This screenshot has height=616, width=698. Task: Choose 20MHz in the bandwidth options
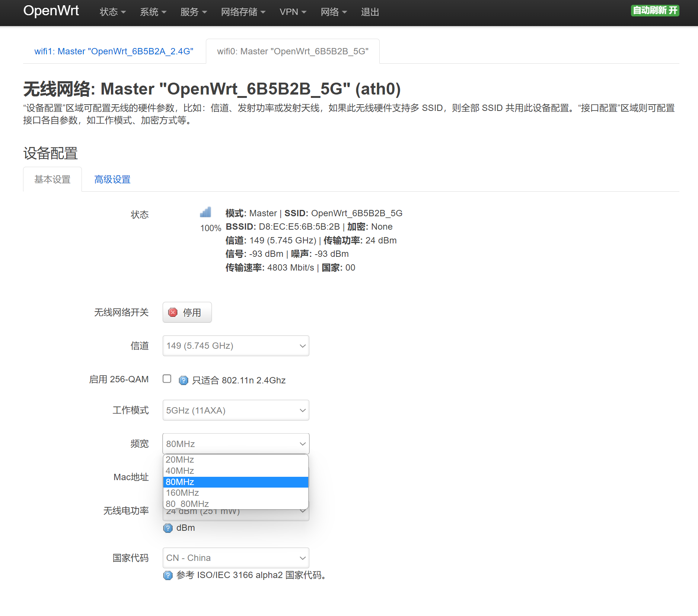click(x=180, y=460)
